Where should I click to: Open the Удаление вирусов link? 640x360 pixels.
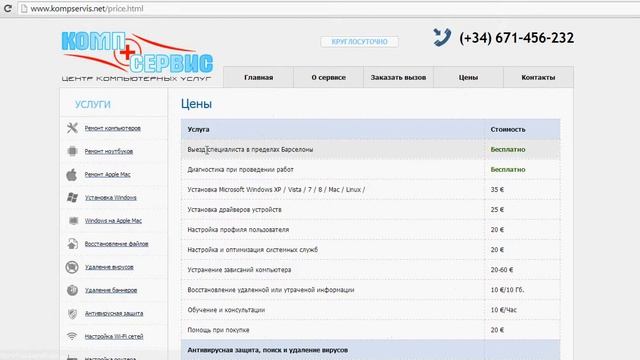(109, 267)
